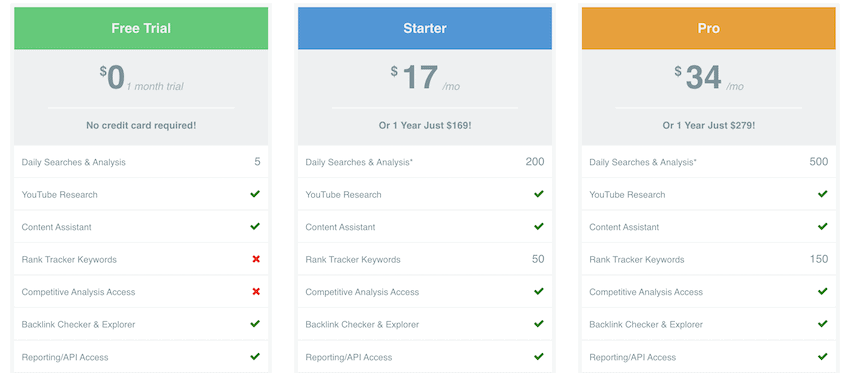This screenshot has width=850, height=373.
Task: Click Free Trial 'Competitive Analysis Access' label
Action: [x=78, y=292]
